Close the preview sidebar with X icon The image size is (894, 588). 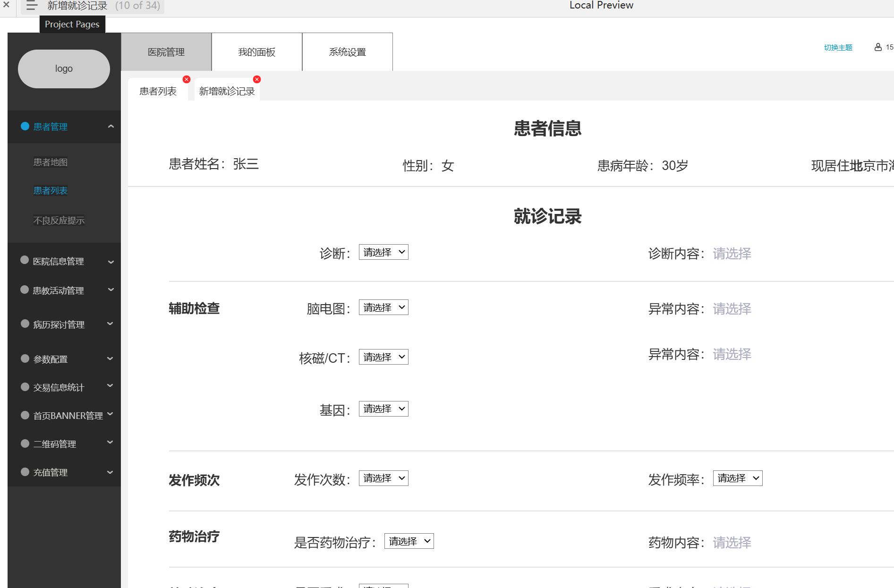coord(6,5)
